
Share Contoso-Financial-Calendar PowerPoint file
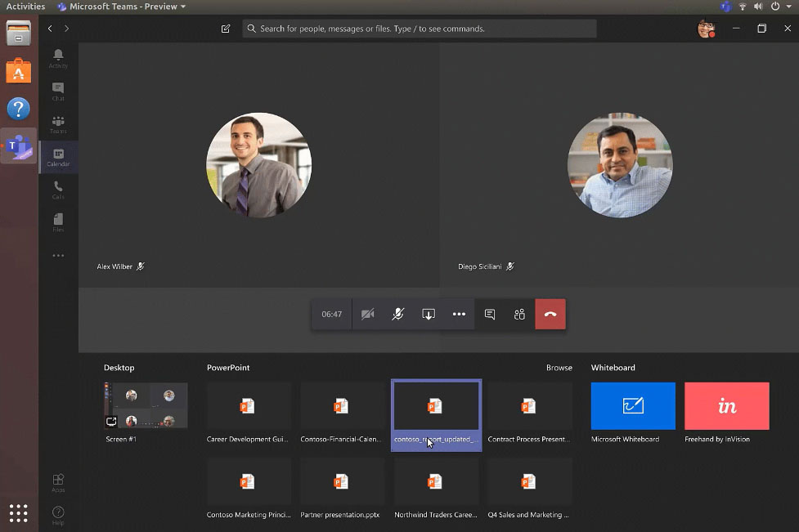coord(341,413)
